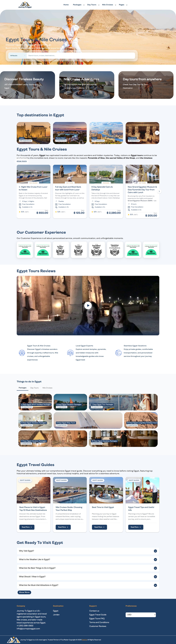This screenshot has height=644, width=176.
Task: Open the Marsa Alam destination thumbnail
Action: pyautogui.click(x=70, y=133)
